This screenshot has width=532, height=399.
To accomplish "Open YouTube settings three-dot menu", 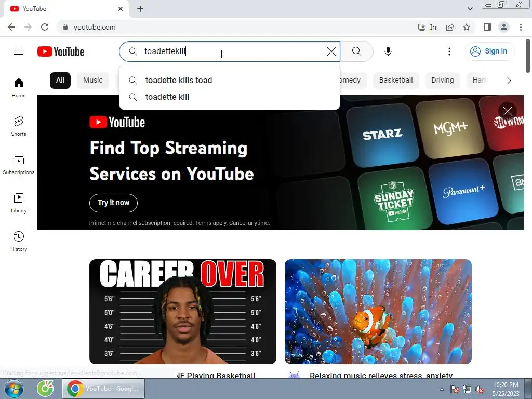I will [x=449, y=51].
